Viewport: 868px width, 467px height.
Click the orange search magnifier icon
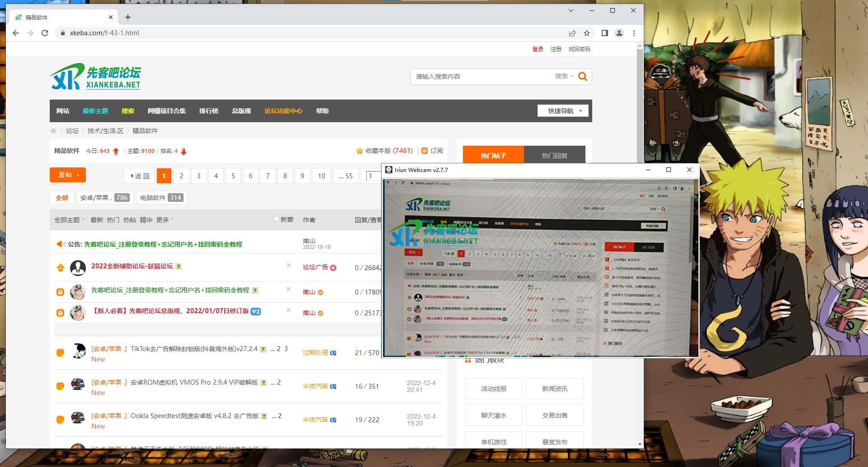583,76
